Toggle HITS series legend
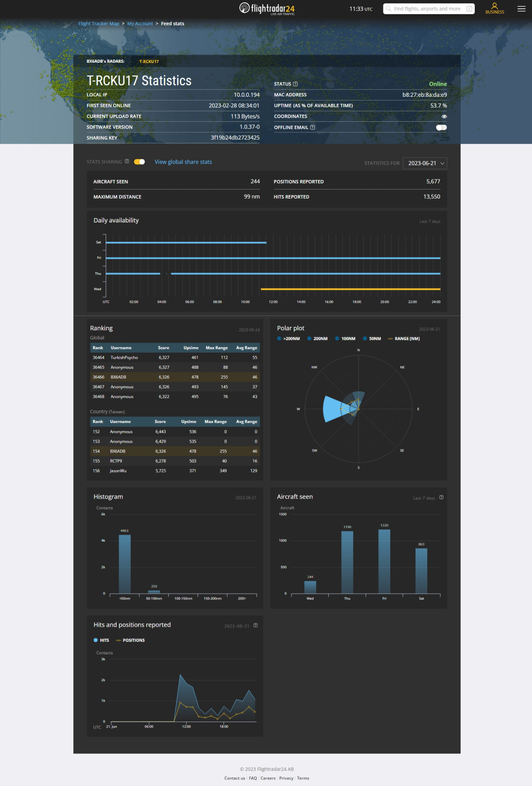This screenshot has height=786, width=532. [x=101, y=640]
